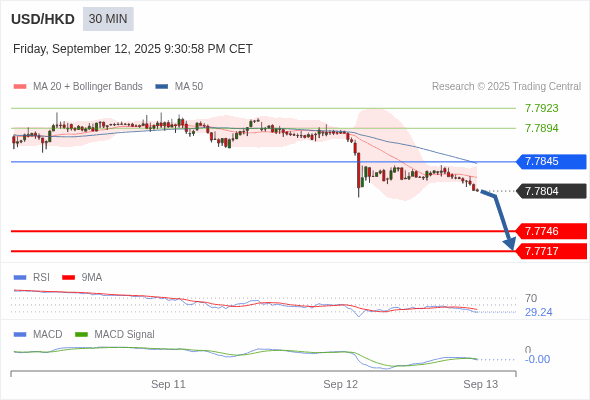Screen dimensions: 590x400
Task: Click the MACD legend label
Action: coord(48,335)
